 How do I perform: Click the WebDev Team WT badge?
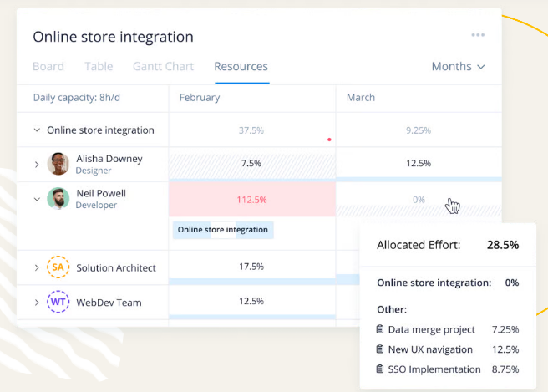click(x=58, y=302)
